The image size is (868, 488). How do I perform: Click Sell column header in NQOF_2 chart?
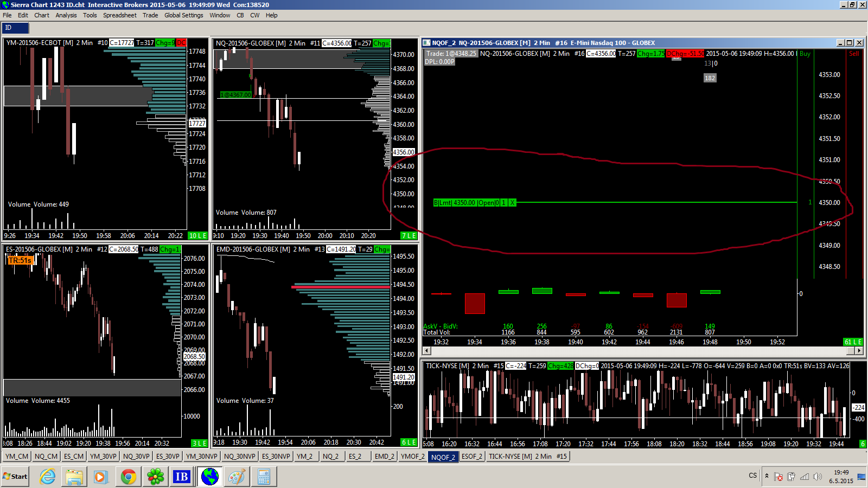[854, 54]
